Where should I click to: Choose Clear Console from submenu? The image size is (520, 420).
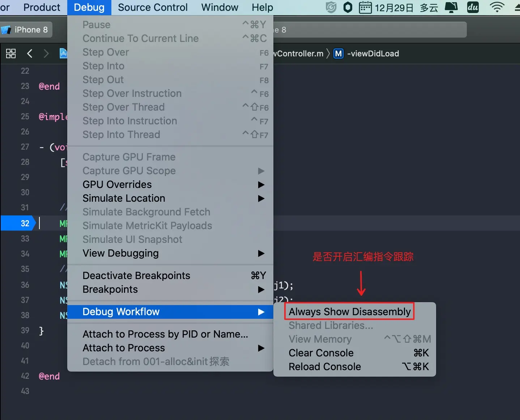point(354,353)
